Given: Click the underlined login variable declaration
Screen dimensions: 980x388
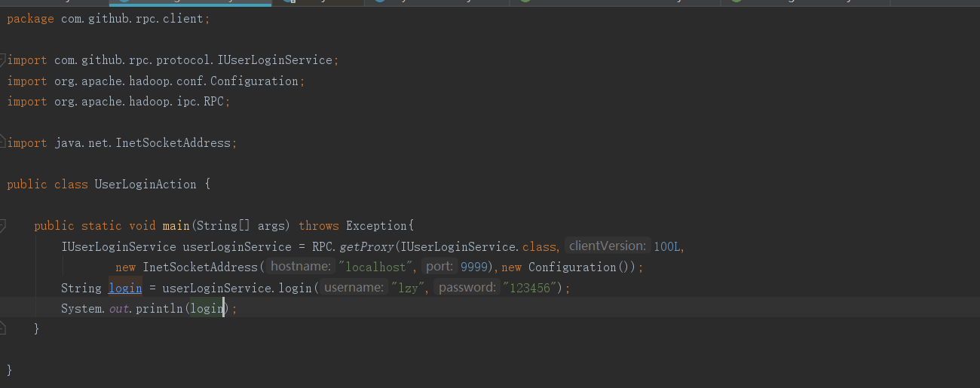Looking at the screenshot, I should pos(125,288).
